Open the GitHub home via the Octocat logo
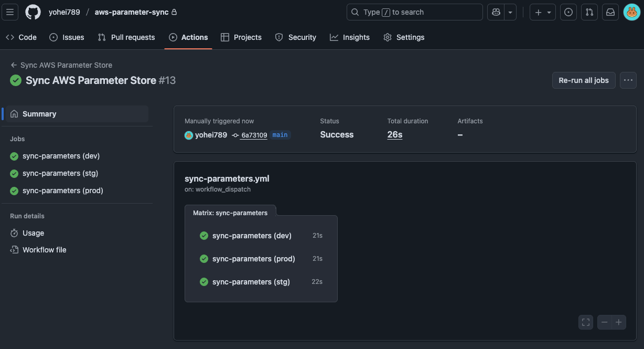This screenshot has width=644, height=349. point(32,12)
